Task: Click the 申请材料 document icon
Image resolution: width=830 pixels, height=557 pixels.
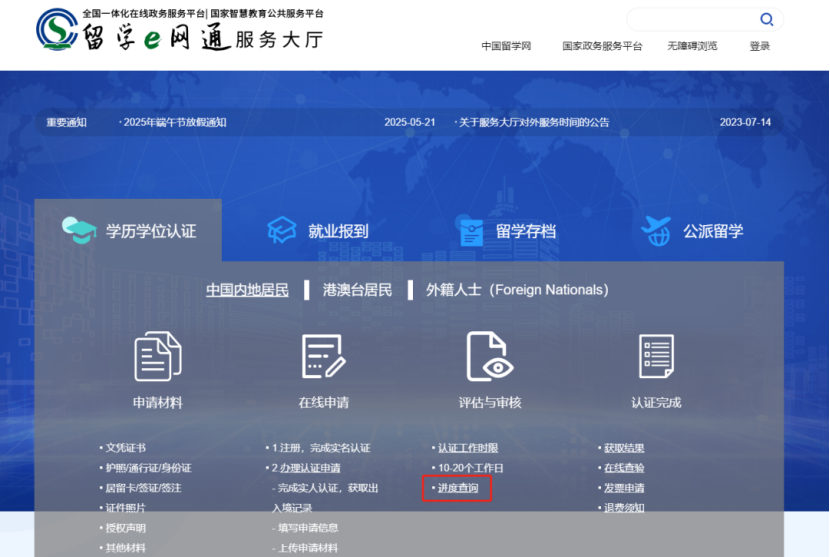Action: 158,356
